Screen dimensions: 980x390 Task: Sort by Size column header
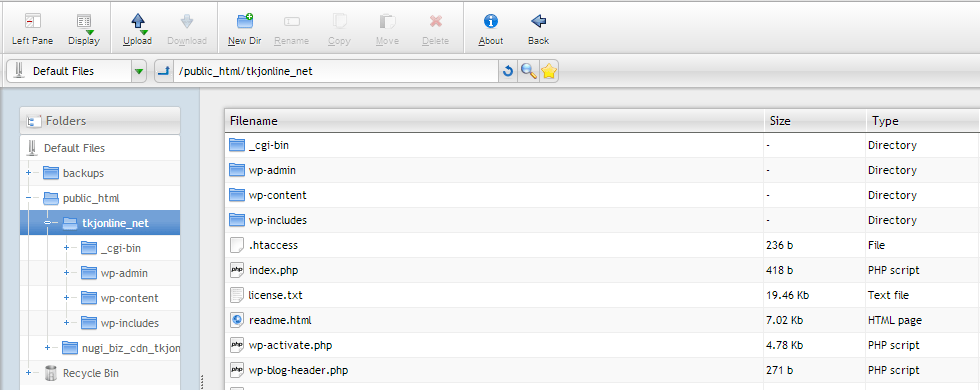[814, 121]
